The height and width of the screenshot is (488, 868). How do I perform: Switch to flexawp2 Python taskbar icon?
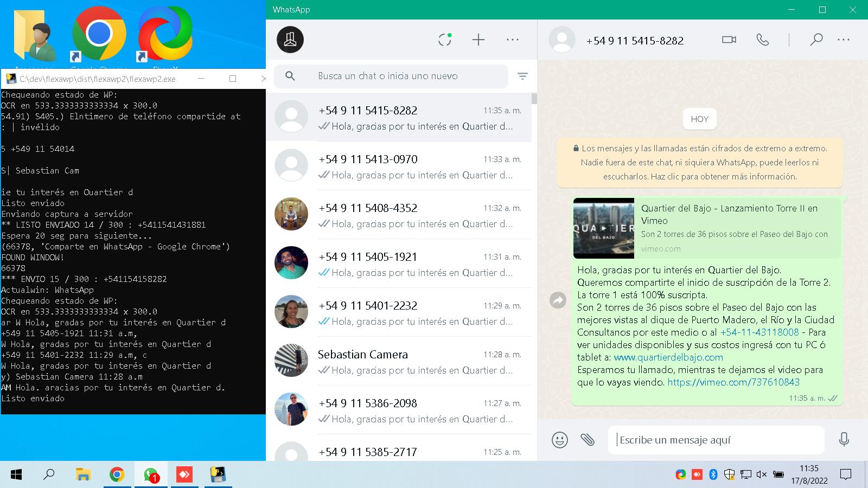[218, 475]
